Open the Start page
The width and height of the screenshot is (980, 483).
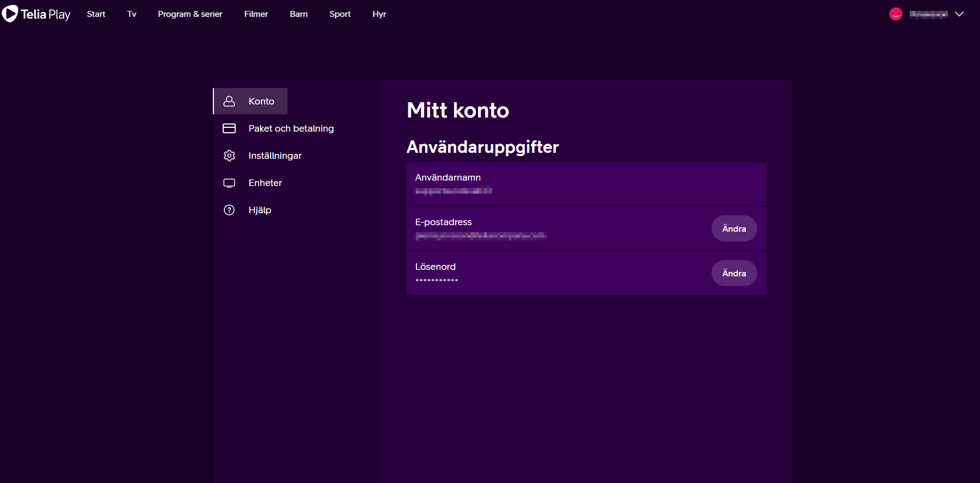(96, 14)
